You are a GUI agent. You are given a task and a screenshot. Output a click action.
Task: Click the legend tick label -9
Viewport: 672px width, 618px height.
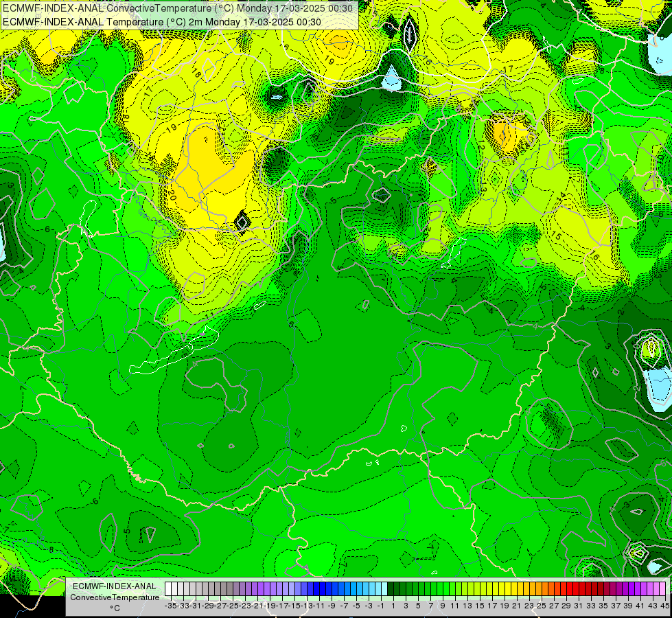(x=332, y=606)
